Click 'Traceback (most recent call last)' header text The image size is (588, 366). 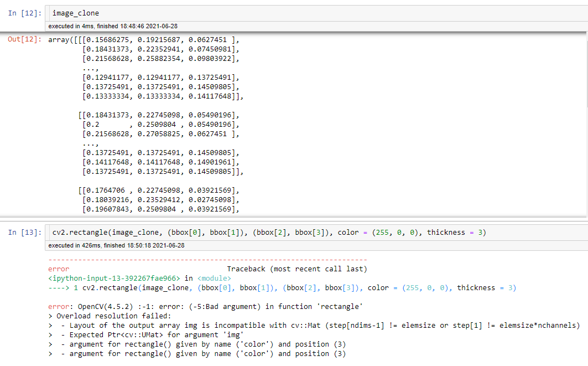pos(296,269)
